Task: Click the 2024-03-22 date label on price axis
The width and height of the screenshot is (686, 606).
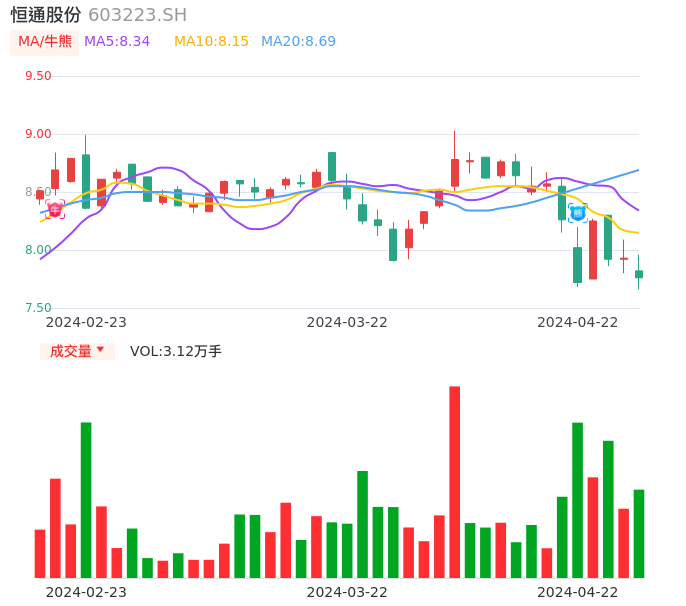Action: click(x=346, y=322)
